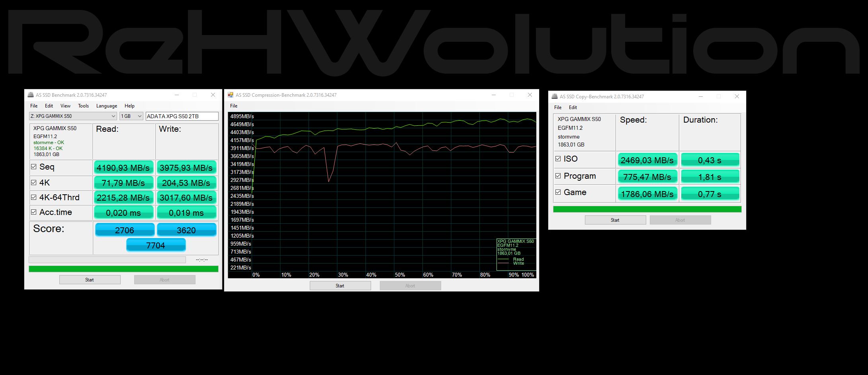The width and height of the screenshot is (868, 375).
Task: Click the Read legend entry in compression graph
Action: coord(518,259)
